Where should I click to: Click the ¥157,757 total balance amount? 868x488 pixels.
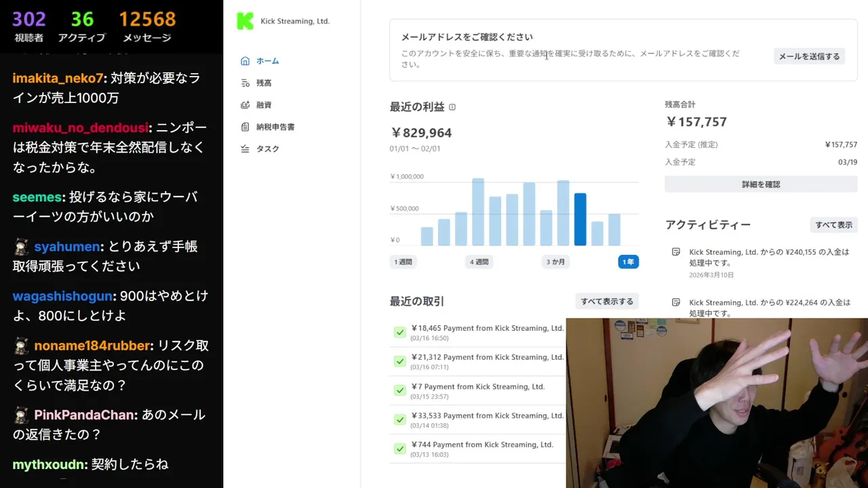click(696, 122)
